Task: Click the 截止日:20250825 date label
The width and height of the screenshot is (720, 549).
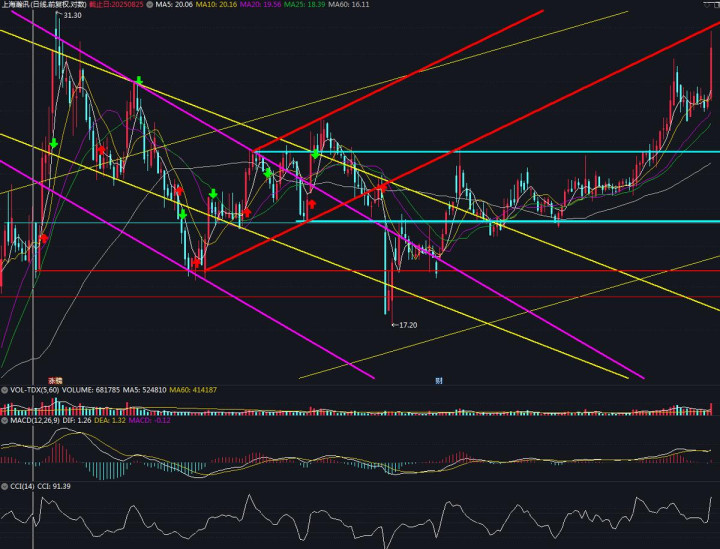Action: (120, 5)
